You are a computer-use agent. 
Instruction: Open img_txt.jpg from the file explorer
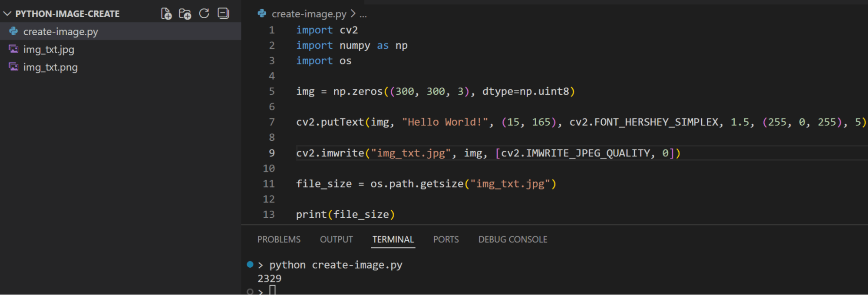click(49, 50)
